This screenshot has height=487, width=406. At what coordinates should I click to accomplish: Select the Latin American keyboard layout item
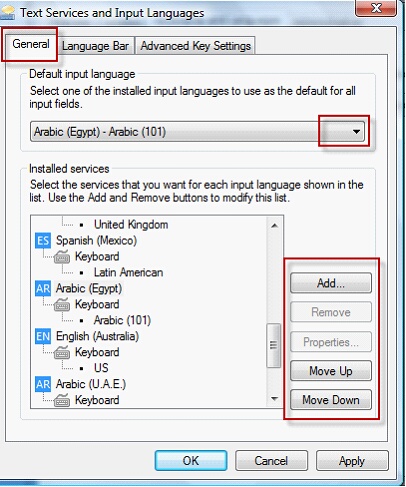pyautogui.click(x=128, y=272)
